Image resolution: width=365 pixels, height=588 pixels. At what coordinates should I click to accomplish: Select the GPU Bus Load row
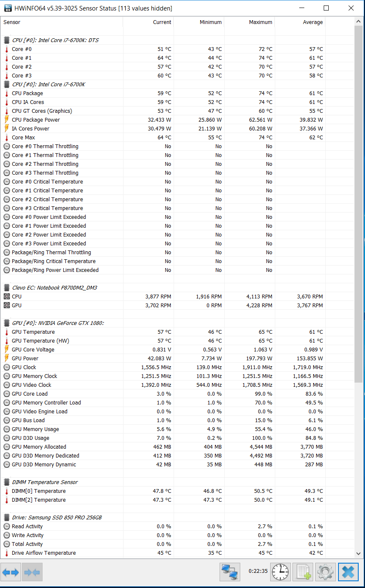(177, 420)
